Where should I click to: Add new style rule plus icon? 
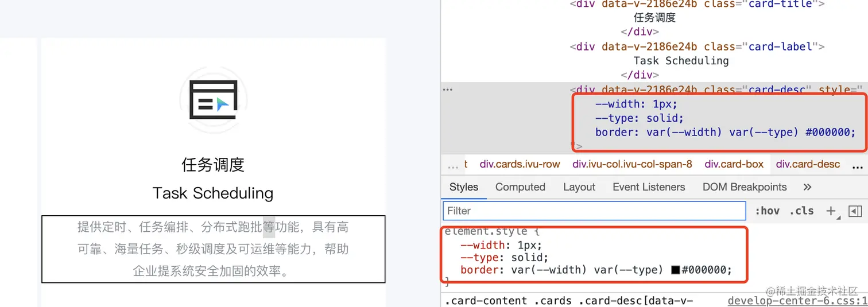coord(831,211)
